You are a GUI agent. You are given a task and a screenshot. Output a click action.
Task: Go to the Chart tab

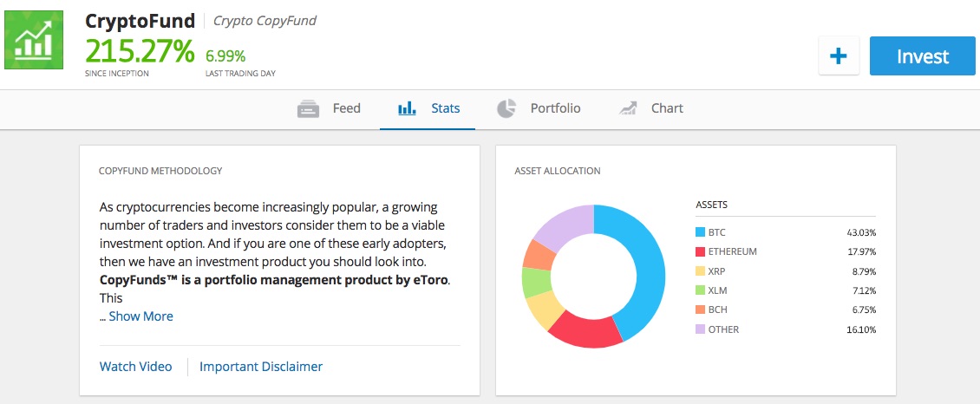[x=667, y=109]
